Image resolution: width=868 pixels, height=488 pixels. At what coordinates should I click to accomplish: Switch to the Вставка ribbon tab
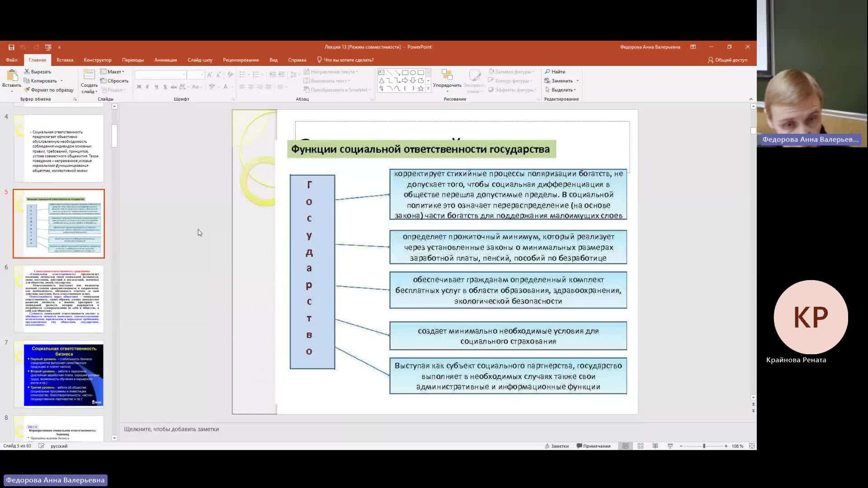[65, 60]
